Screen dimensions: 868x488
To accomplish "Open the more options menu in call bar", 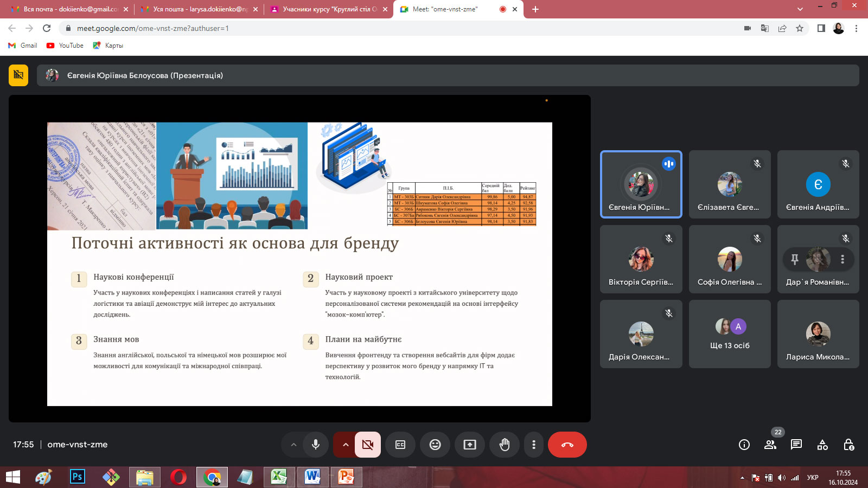I will coord(534,445).
